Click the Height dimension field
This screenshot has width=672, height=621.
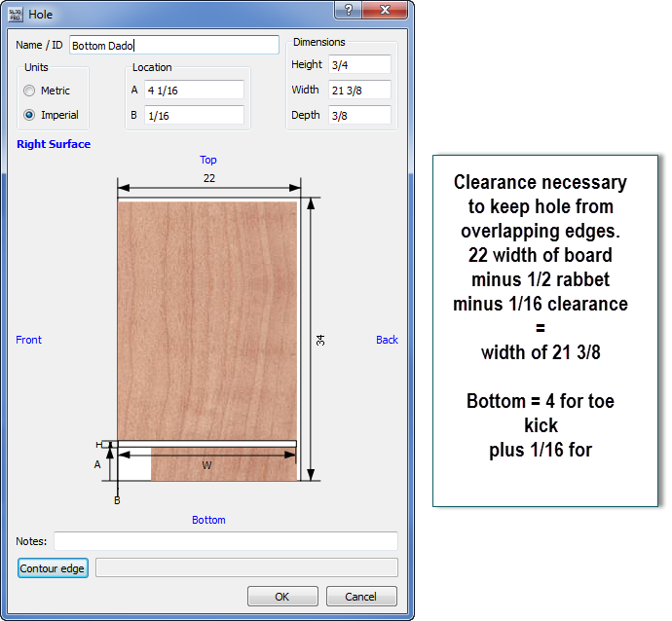tap(359, 64)
